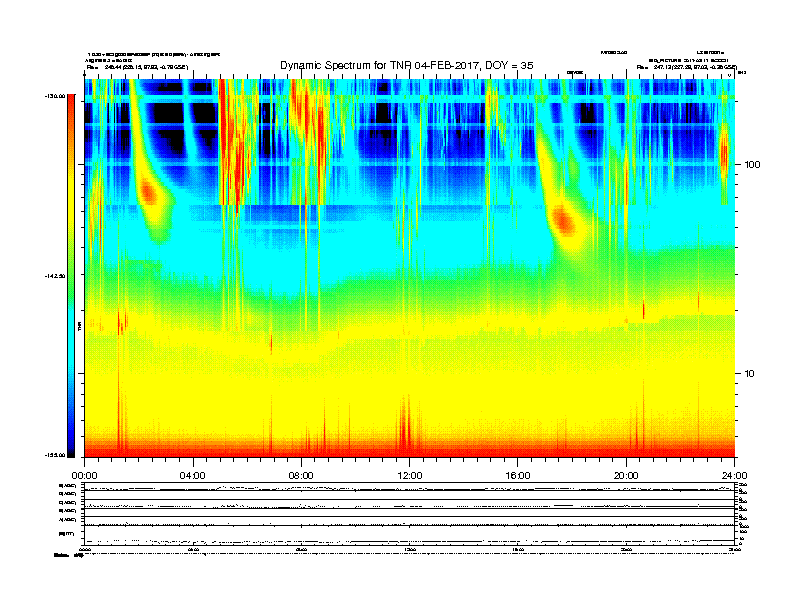
Task: Click the -142.50 color scale label
Action: point(55,276)
